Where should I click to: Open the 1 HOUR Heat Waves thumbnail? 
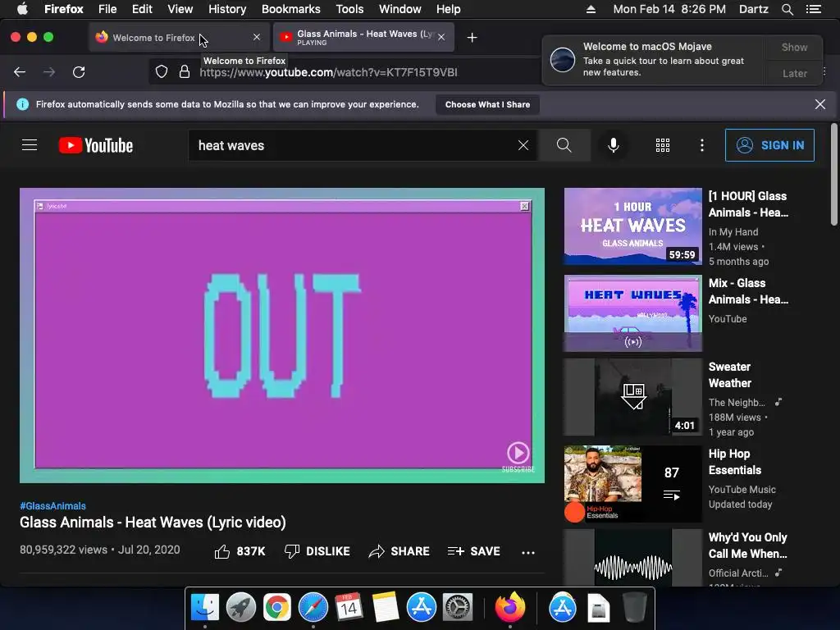pos(632,226)
